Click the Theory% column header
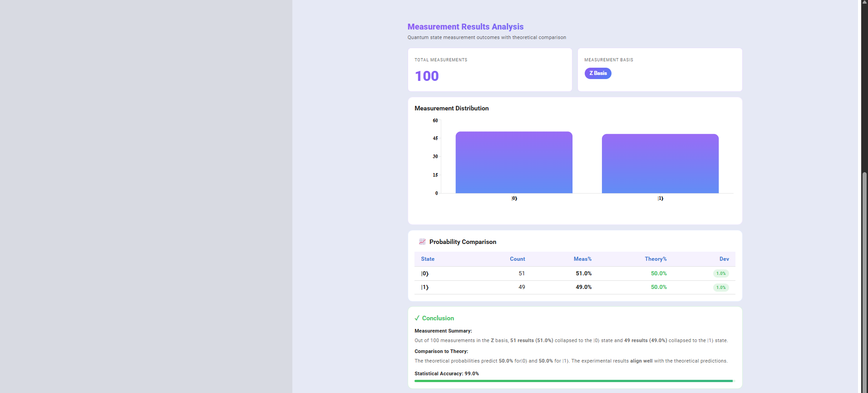 click(655, 259)
